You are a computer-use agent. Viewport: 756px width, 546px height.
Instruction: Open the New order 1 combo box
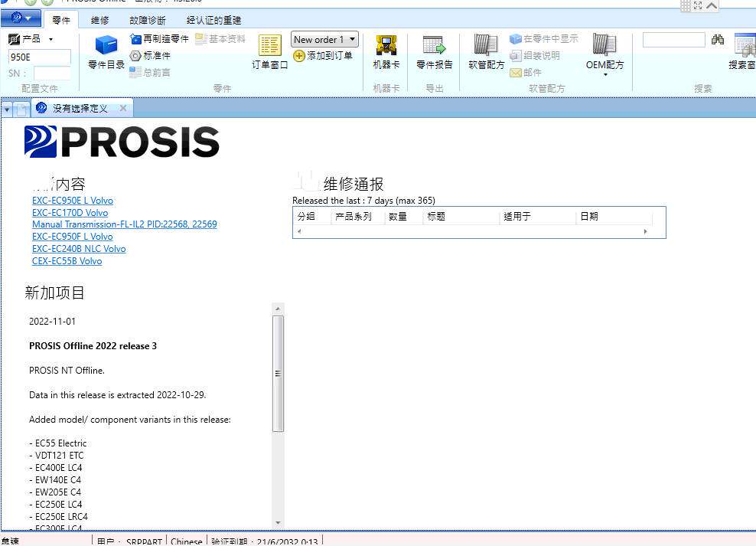tap(324, 39)
